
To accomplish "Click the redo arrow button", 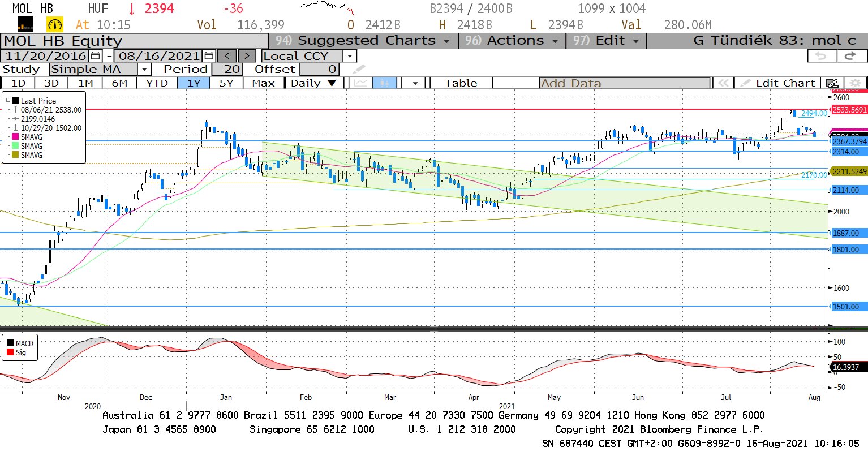I will pos(850,56).
